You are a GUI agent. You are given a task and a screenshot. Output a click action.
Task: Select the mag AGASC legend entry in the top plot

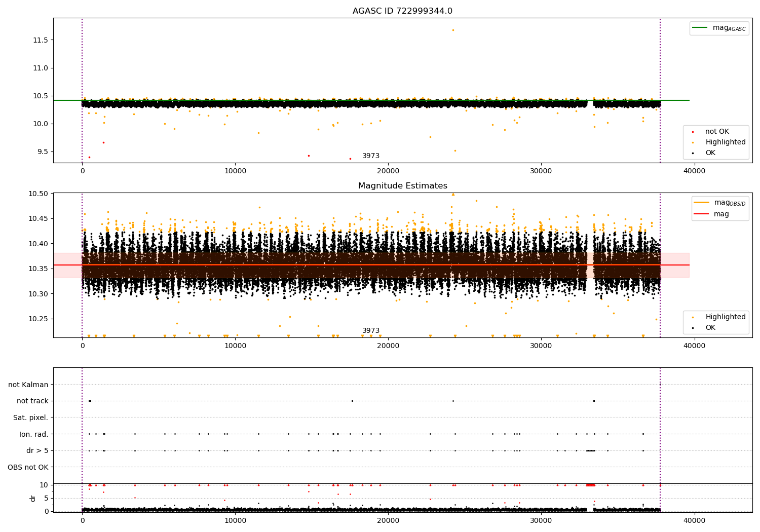719,28
